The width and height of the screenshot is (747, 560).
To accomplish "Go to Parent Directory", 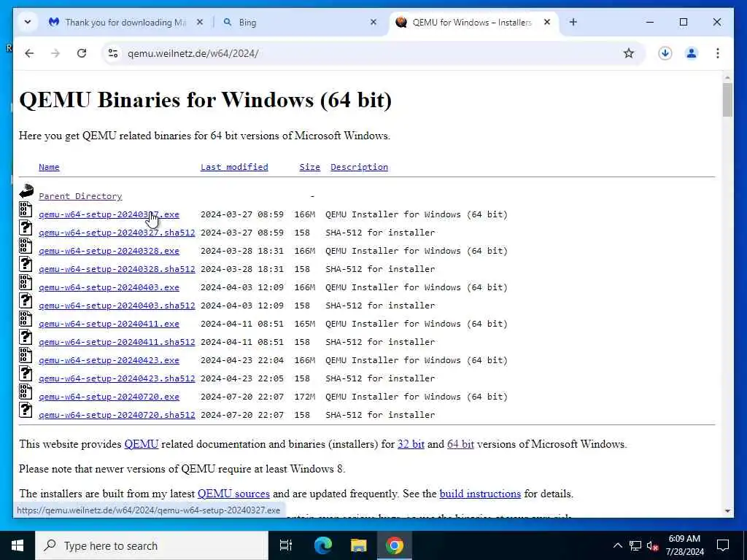I will pyautogui.click(x=80, y=196).
